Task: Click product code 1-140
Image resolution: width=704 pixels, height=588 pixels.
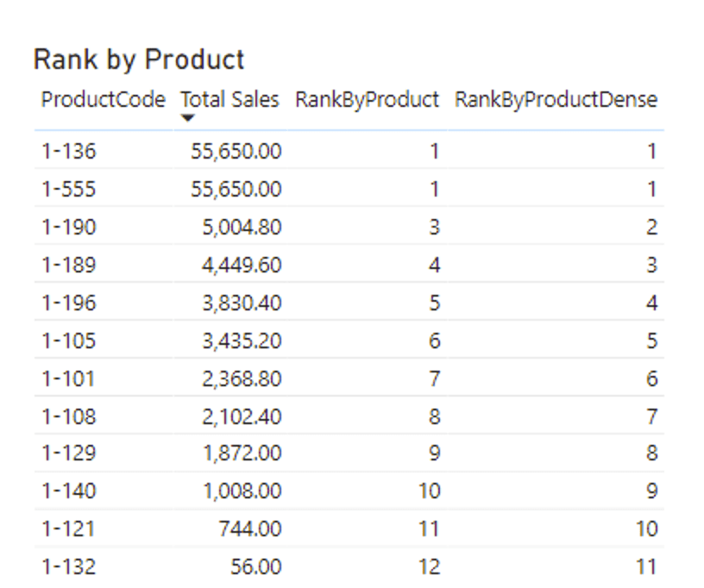Action: [69, 491]
